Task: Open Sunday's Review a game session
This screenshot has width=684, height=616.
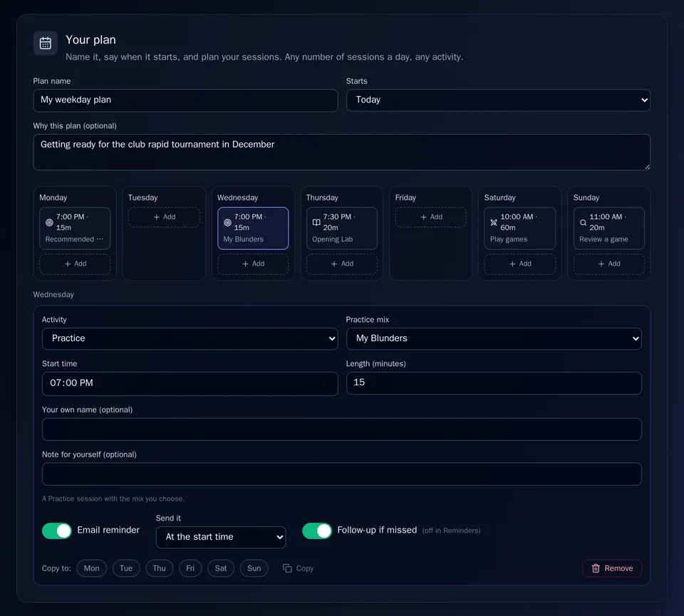Action: point(608,228)
